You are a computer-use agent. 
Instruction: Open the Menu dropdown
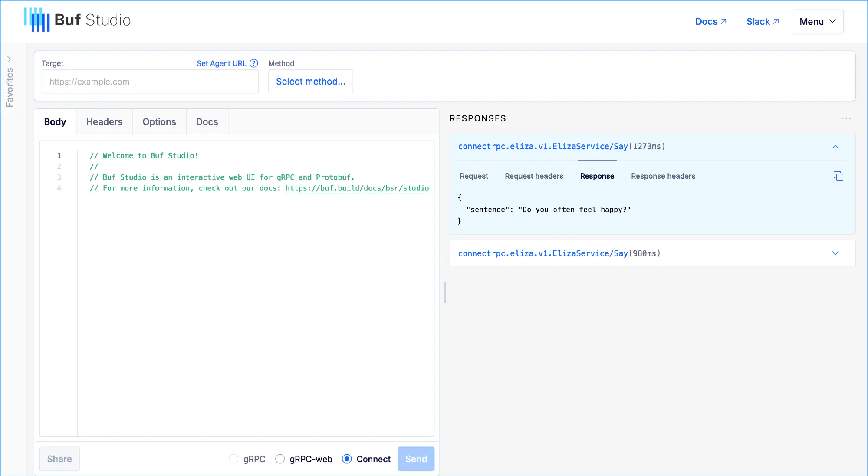click(x=817, y=22)
